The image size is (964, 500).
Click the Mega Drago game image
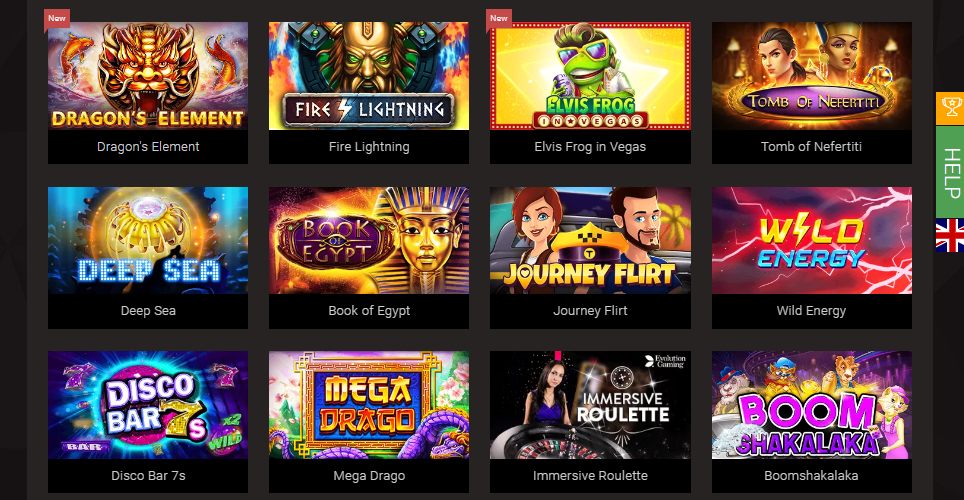pos(369,405)
